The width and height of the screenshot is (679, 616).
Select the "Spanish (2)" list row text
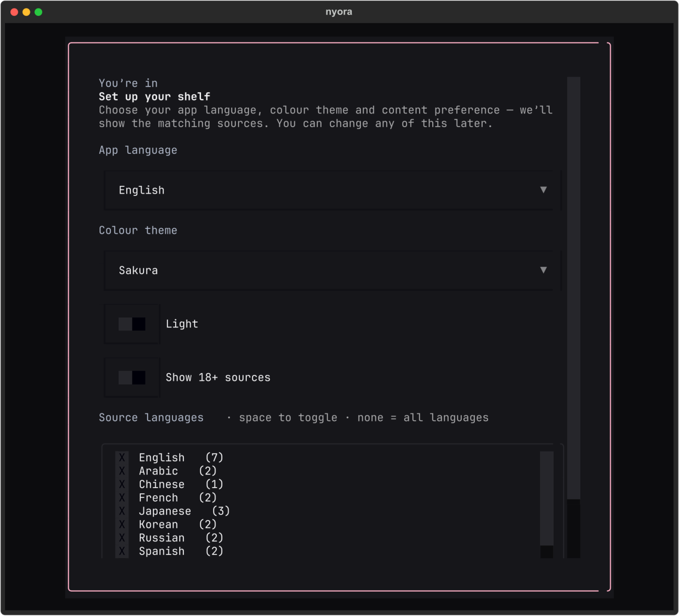(181, 552)
